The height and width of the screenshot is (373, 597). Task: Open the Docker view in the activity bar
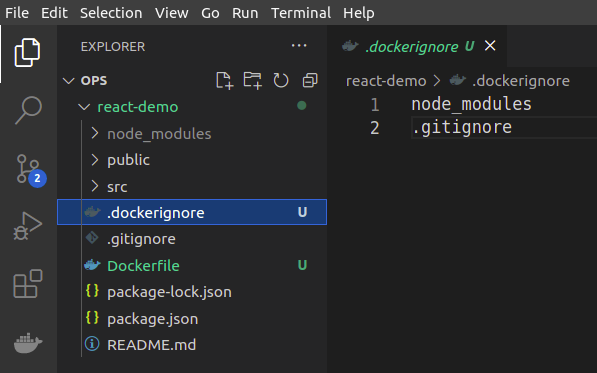[x=28, y=343]
